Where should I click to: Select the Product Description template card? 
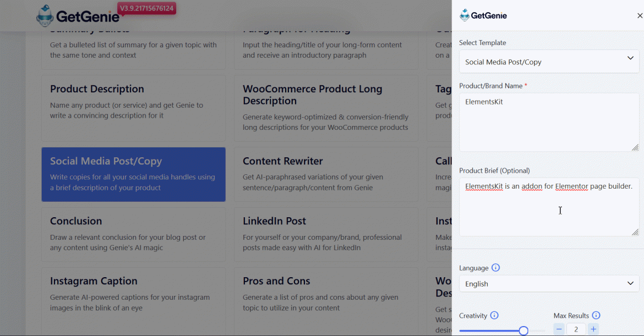coord(134,109)
